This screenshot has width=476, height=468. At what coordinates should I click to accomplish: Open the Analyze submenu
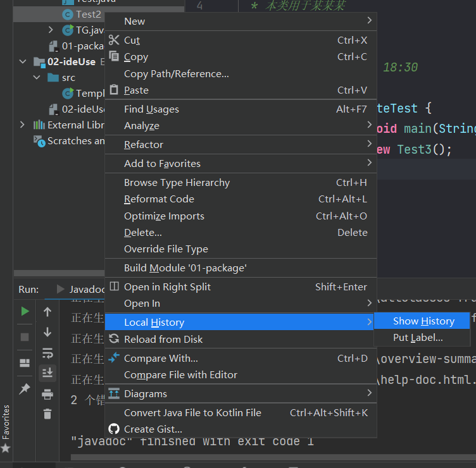click(x=241, y=125)
